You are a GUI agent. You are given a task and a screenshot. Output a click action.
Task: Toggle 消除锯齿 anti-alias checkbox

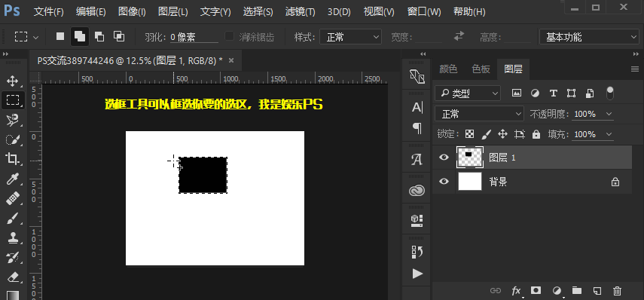pos(229,37)
